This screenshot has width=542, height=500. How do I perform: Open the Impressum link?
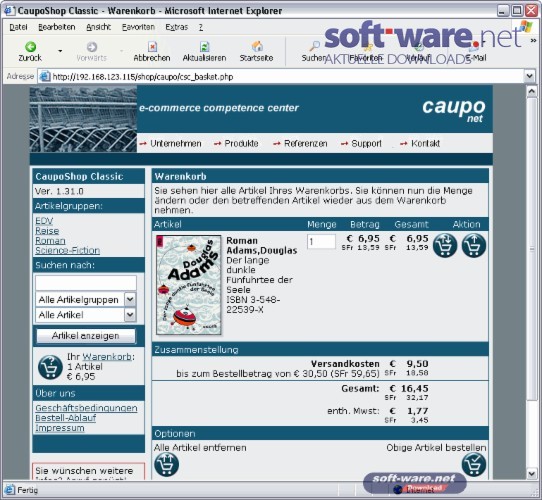[60, 428]
